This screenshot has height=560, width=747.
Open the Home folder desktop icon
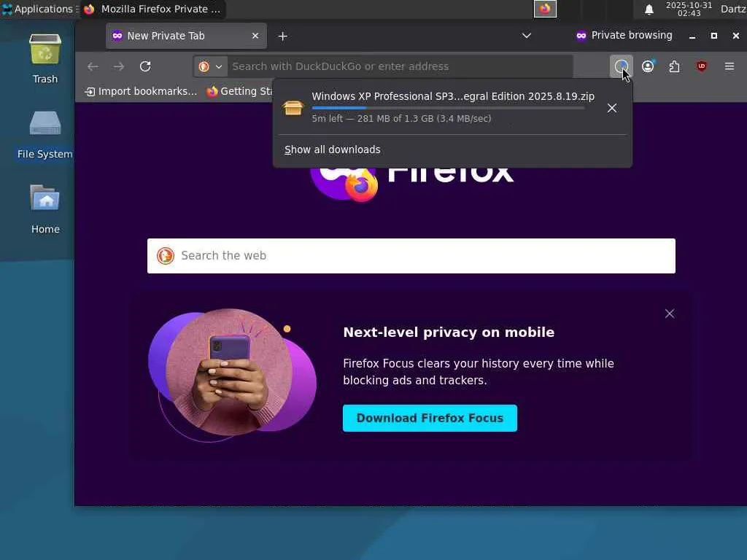(x=45, y=209)
